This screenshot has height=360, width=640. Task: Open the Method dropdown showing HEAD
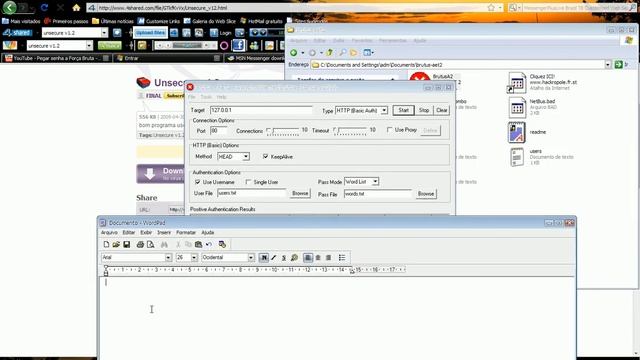pos(246,157)
